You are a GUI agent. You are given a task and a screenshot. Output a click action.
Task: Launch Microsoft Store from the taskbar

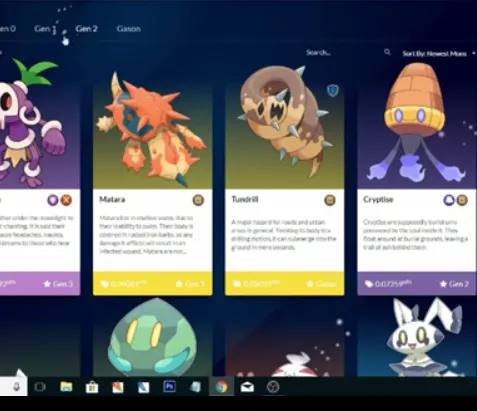click(x=92, y=387)
